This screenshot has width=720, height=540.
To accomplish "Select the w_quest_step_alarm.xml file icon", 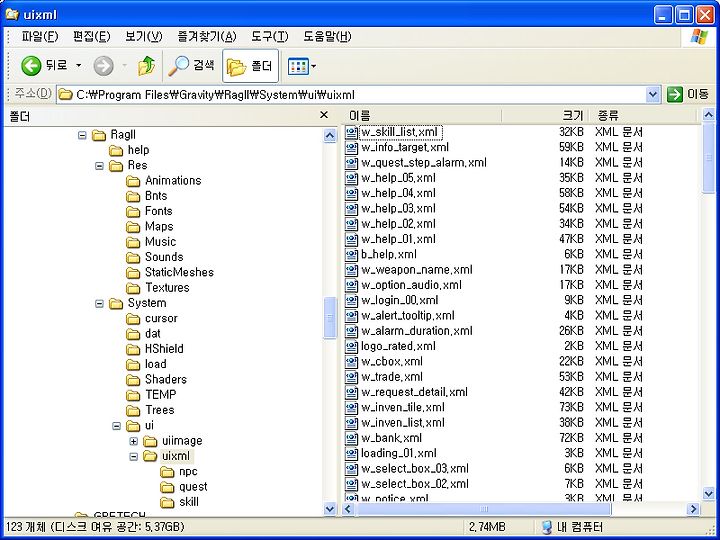I will pyautogui.click(x=351, y=163).
